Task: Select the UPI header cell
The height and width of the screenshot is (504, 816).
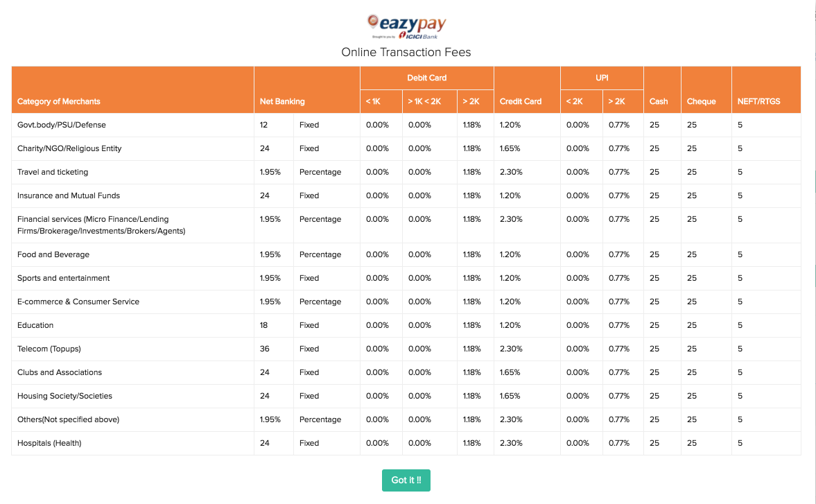Action: 602,78
